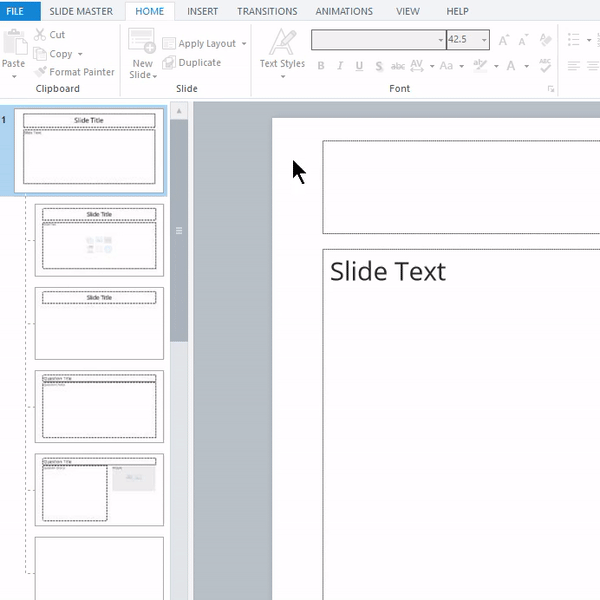
Task: Open the font size 42.5 dropdown
Action: point(484,40)
